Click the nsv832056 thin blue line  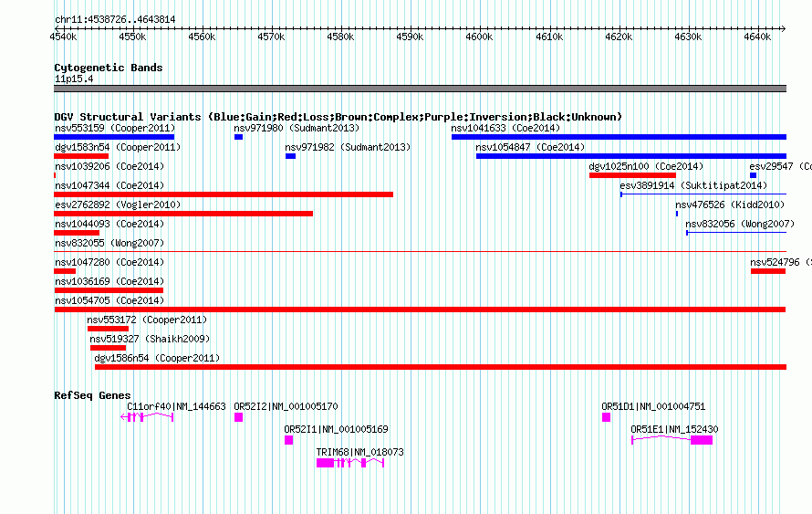pyautogui.click(x=736, y=233)
